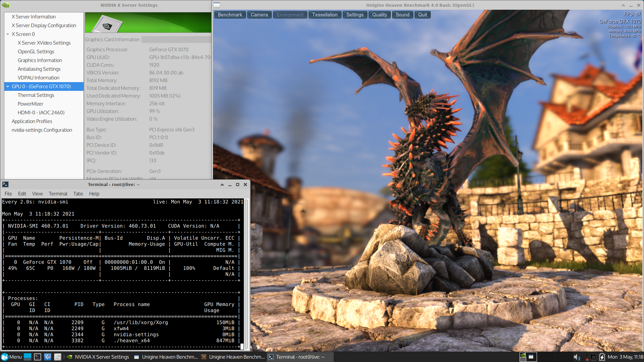Click the volume speaker tray icon
644x362 pixels.
[x=576, y=357]
